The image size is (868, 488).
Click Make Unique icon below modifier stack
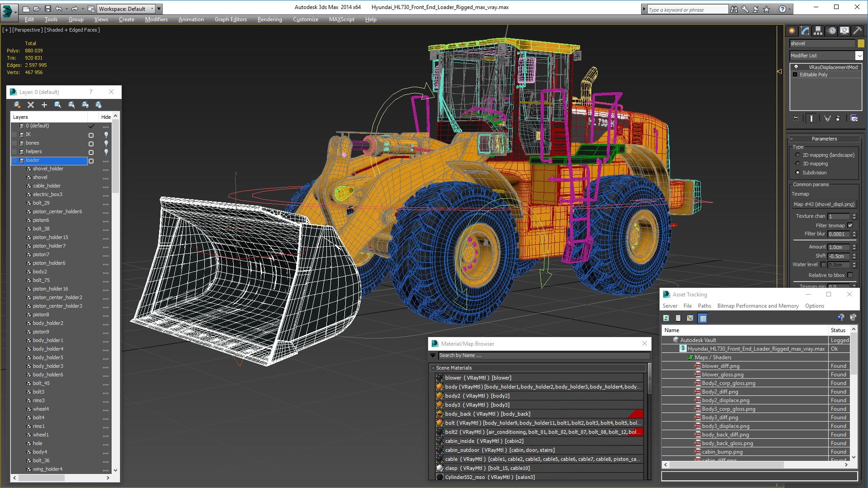pyautogui.click(x=827, y=118)
